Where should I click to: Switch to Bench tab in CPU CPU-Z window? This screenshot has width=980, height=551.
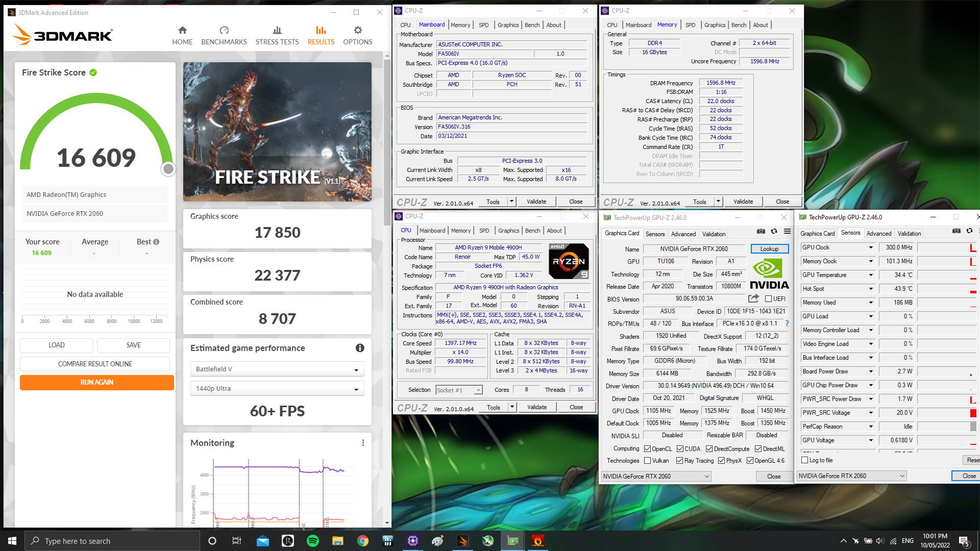pos(532,231)
